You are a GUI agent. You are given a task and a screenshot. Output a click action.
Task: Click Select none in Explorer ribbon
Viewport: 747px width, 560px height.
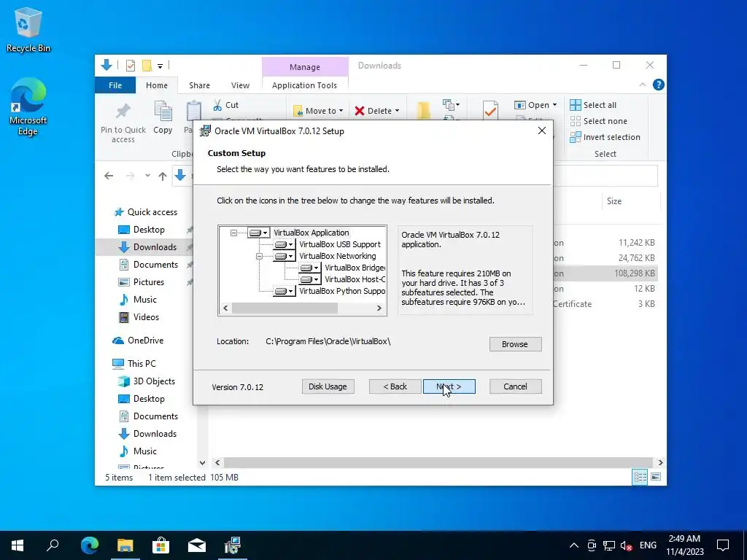click(599, 121)
